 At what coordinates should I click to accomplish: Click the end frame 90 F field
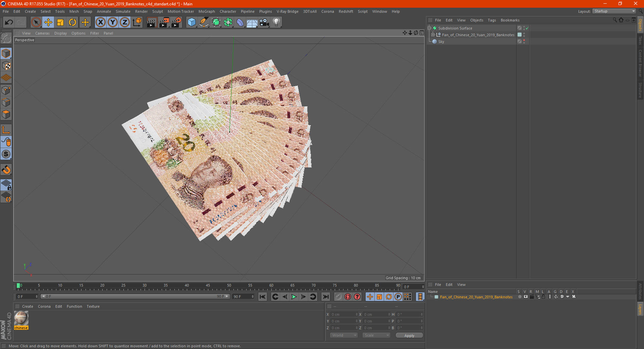[244, 297]
